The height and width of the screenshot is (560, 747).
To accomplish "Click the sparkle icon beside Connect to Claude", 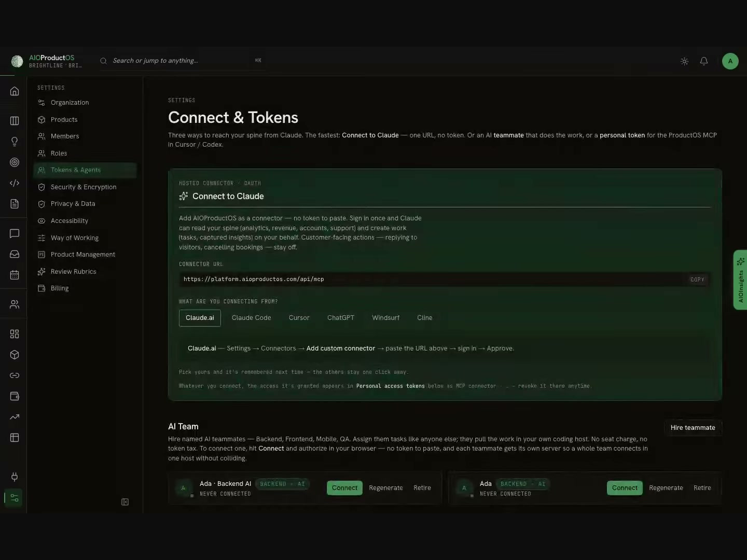I will 184,196.
